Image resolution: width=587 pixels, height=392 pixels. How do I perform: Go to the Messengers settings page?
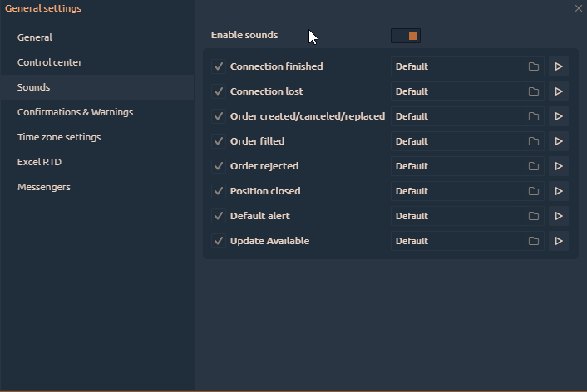pos(44,187)
